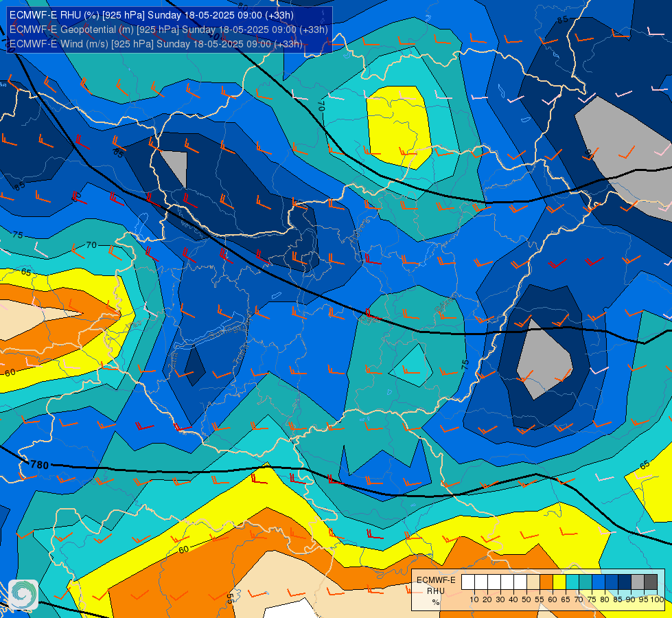Select the orange 55–60% legend swatch
The height and width of the screenshot is (618, 672).
pyautogui.click(x=546, y=582)
